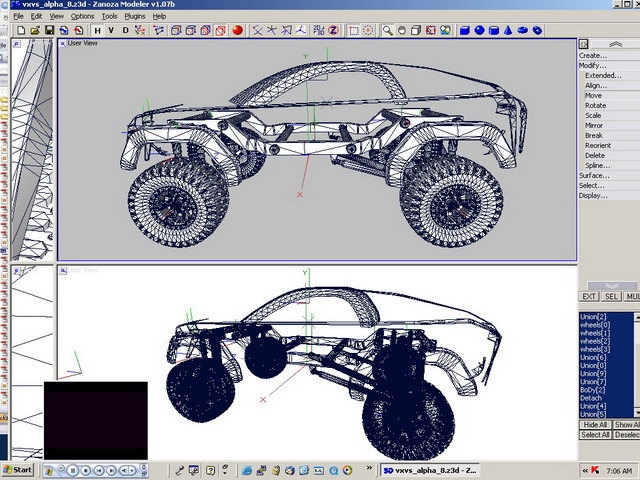Expand the Surface... command group

tap(594, 175)
